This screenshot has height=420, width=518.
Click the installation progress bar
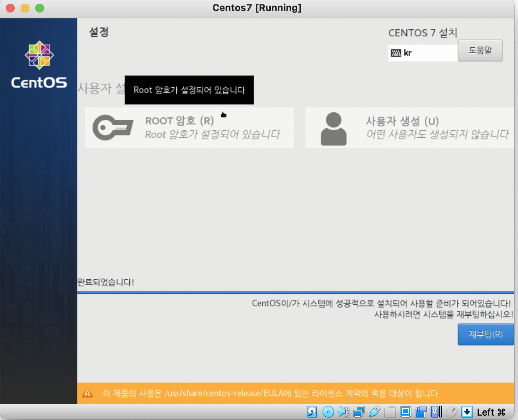tap(296, 293)
